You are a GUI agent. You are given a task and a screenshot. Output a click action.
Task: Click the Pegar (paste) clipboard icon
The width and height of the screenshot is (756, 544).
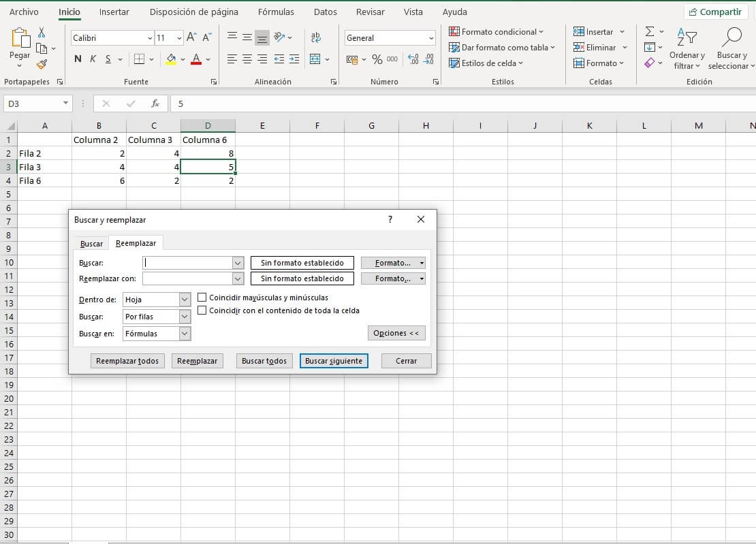[x=20, y=41]
